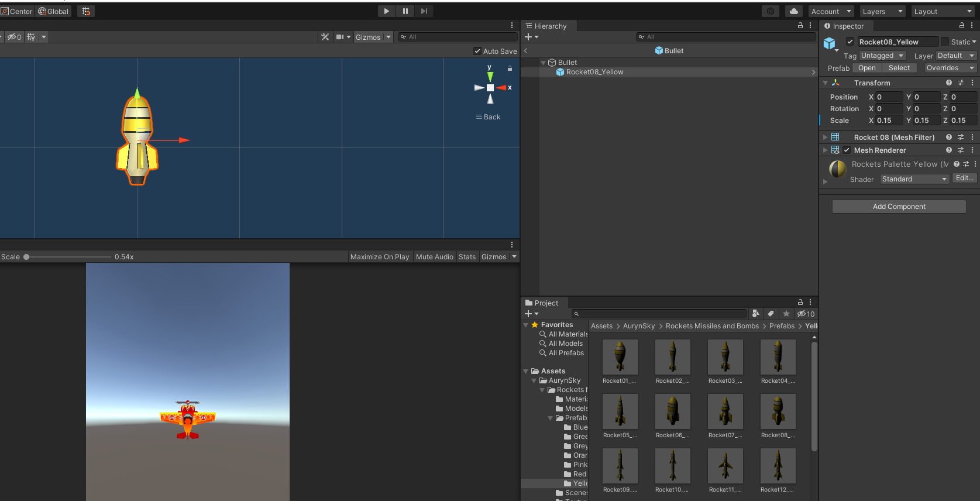Toggle Global handle rotation button
Image resolution: width=980 pixels, height=501 pixels.
[x=53, y=11]
